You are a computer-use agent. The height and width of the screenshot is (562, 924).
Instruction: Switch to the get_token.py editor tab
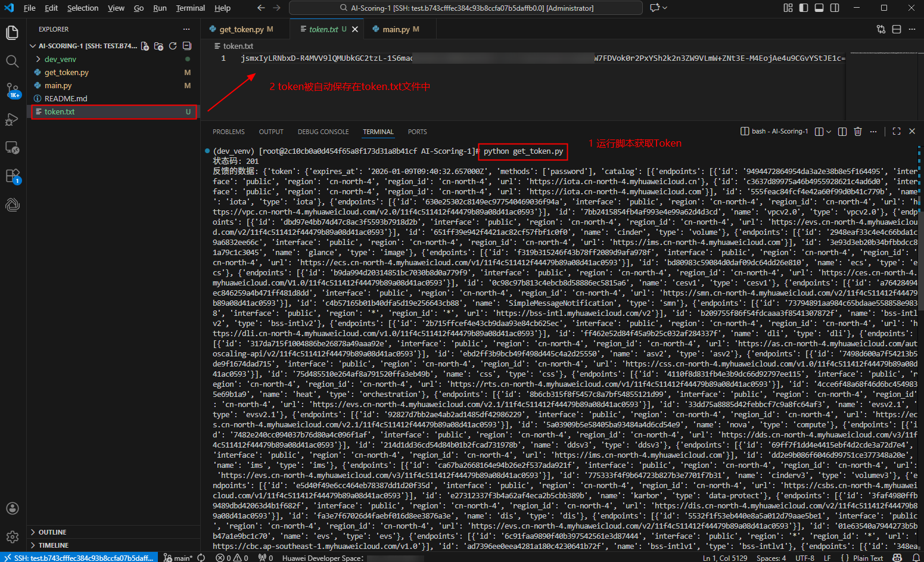245,29
